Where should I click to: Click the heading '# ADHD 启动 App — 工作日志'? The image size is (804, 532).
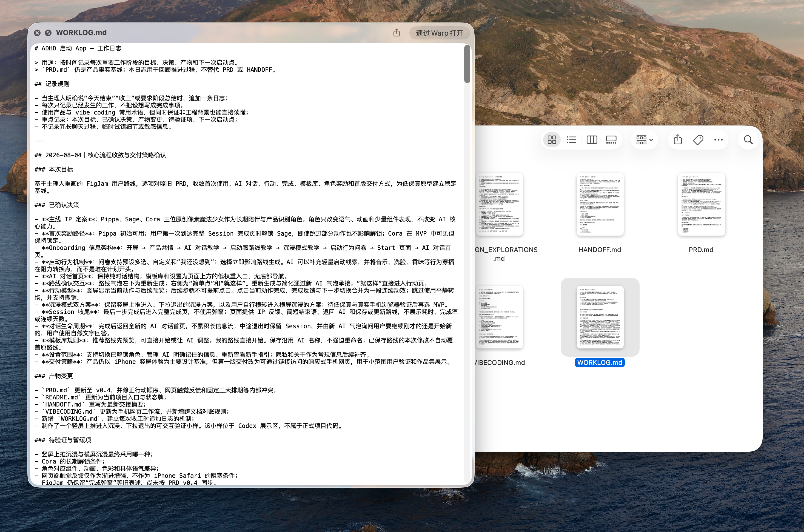pos(78,48)
